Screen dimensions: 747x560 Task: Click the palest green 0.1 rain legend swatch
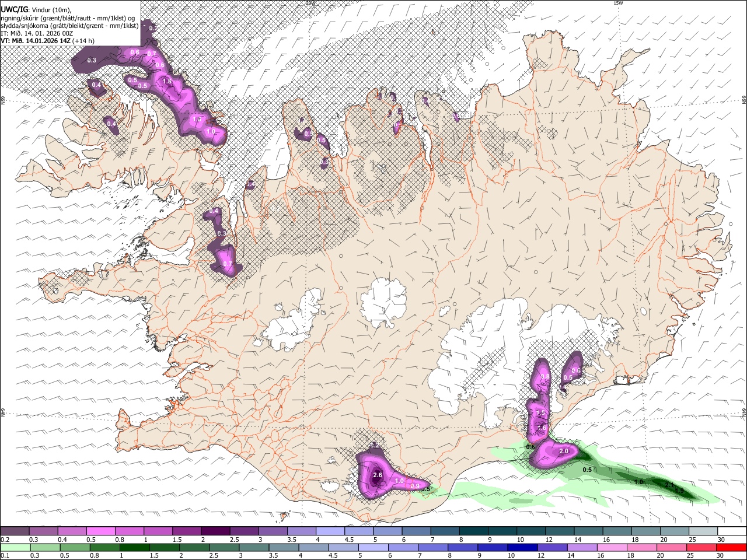[15, 547]
